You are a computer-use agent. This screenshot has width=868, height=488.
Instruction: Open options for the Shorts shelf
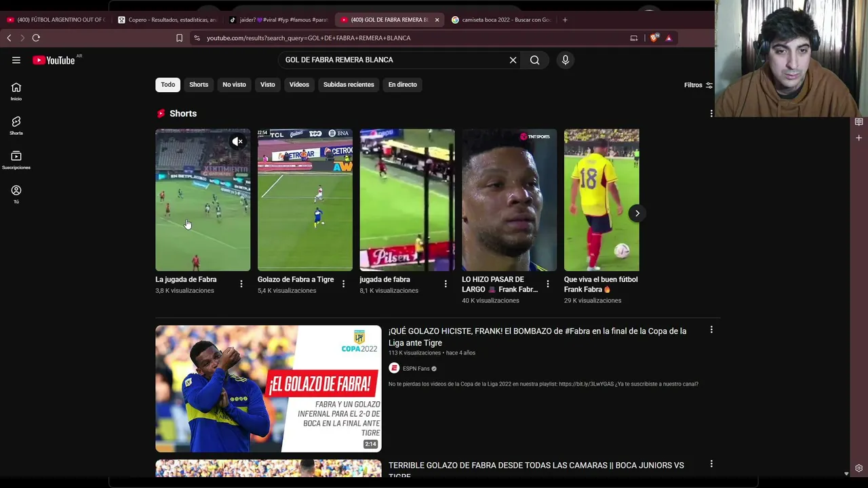pyautogui.click(x=711, y=114)
